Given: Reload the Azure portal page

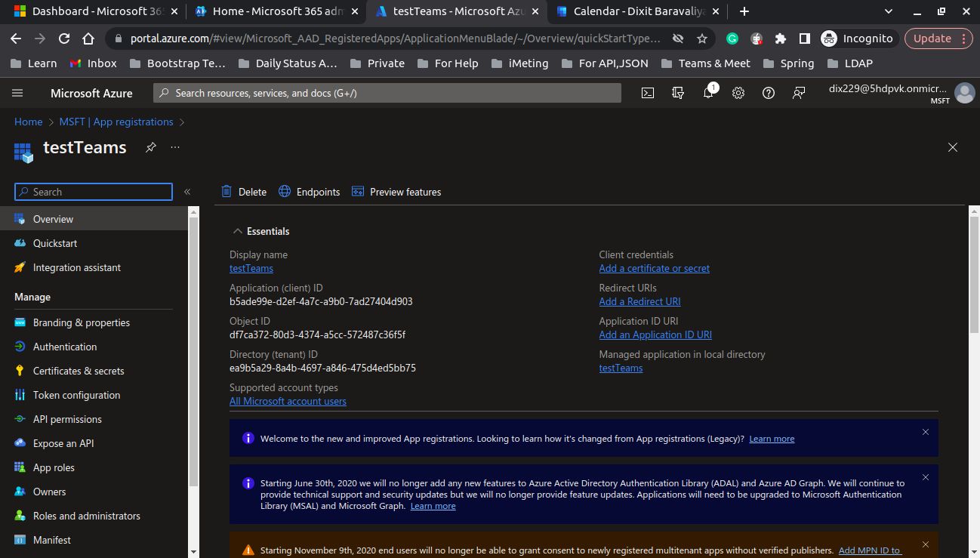Looking at the screenshot, I should (x=64, y=39).
